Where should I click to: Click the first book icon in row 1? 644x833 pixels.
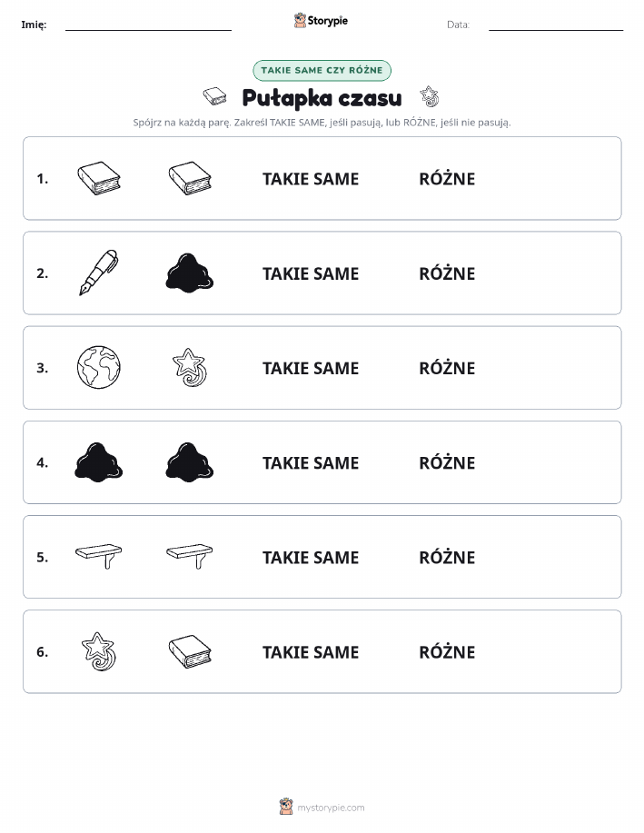tap(99, 178)
